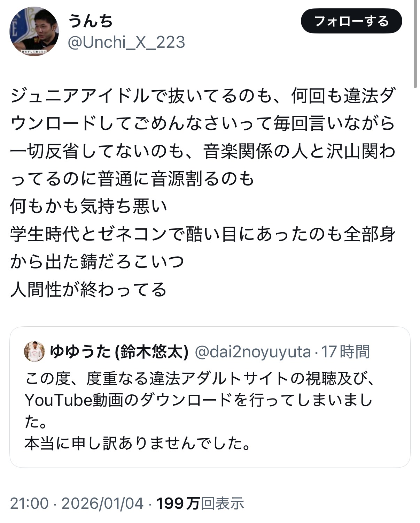Click the line starting から出た錆だろ
Viewport: 420px width, 523px height.
point(97,262)
